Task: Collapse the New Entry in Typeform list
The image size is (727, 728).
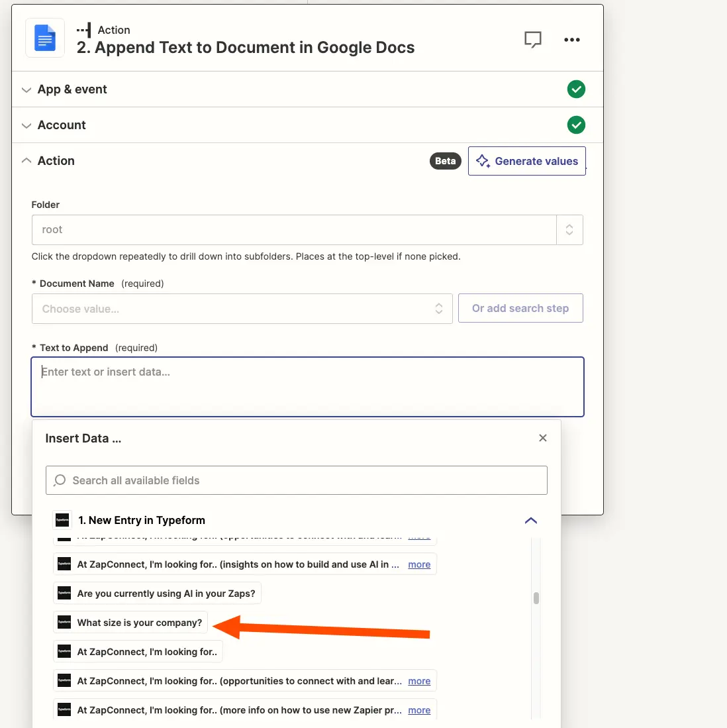Action: [531, 521]
